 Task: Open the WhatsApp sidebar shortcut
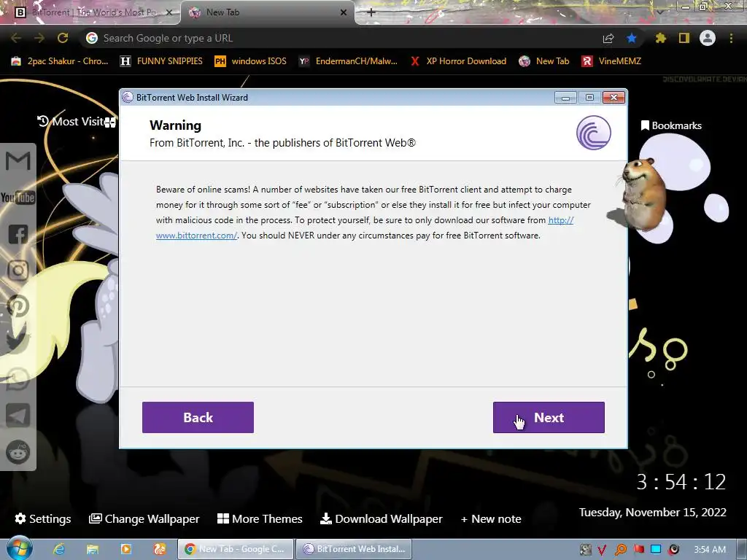pyautogui.click(x=18, y=379)
